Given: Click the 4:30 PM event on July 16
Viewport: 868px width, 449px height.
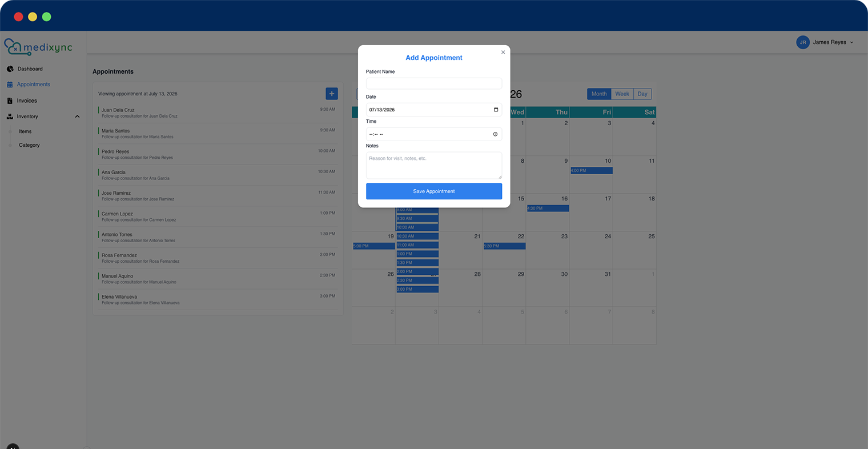Looking at the screenshot, I should pyautogui.click(x=548, y=208).
